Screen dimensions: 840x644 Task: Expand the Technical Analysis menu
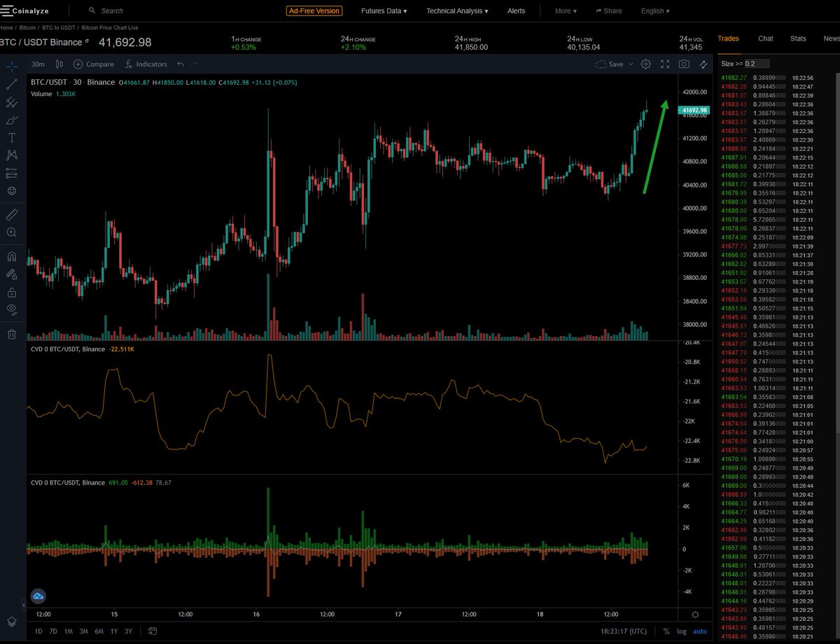coord(457,11)
